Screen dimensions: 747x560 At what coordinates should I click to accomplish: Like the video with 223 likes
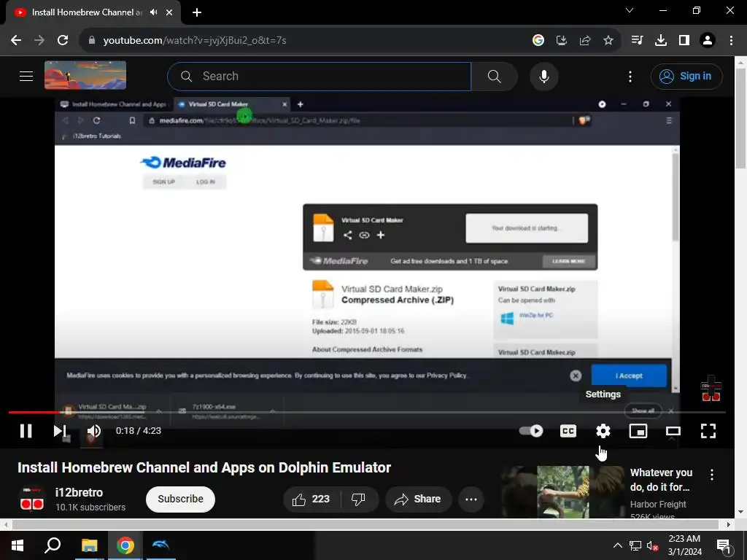311,499
